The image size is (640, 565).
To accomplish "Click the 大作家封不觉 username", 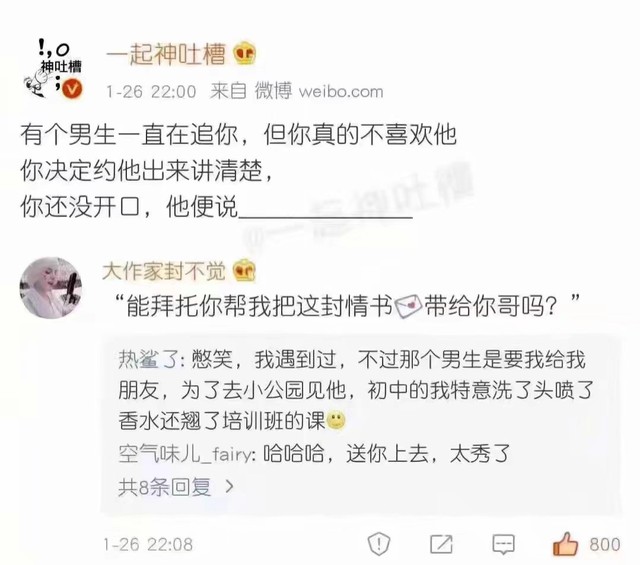I will pyautogui.click(x=164, y=271).
